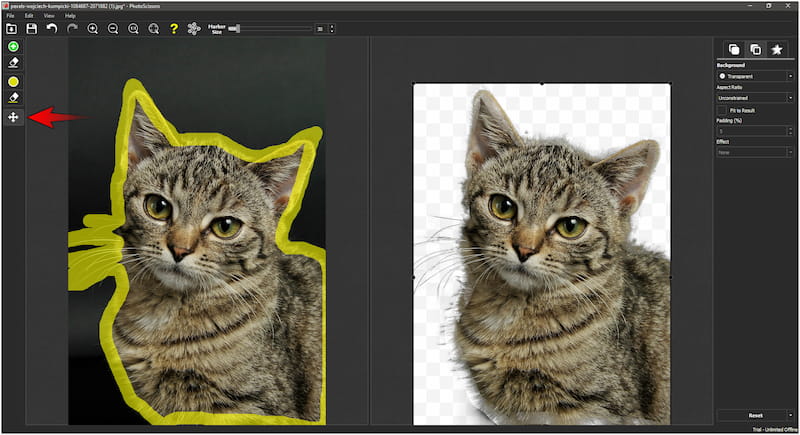
Task: Enable the Fit to Result checkbox
Action: tap(723, 109)
